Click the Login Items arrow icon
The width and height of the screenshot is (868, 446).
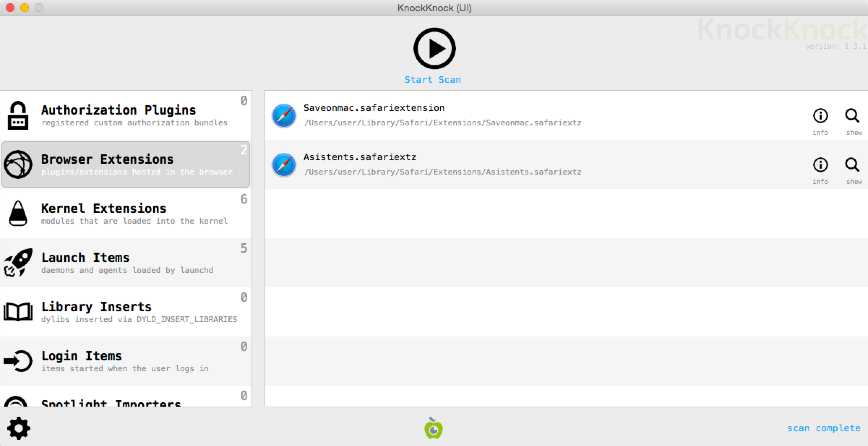(x=18, y=361)
